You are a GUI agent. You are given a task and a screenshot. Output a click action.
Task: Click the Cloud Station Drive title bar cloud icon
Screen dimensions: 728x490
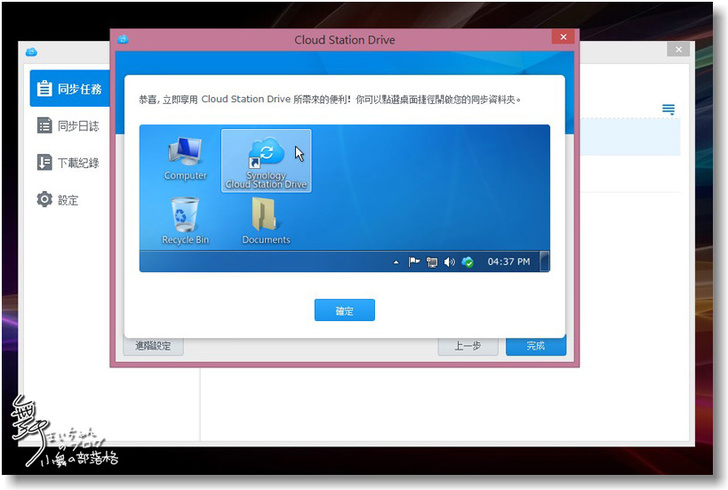[123, 39]
